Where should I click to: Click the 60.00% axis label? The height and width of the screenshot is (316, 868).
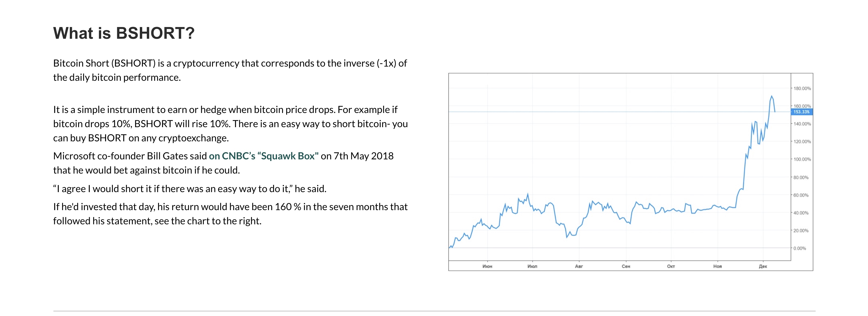(x=801, y=195)
